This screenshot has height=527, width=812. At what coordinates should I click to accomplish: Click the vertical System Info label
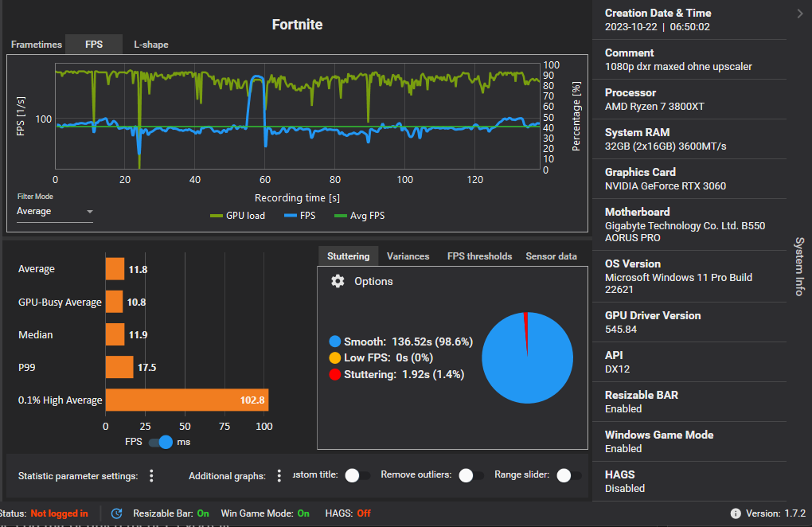[x=799, y=267]
